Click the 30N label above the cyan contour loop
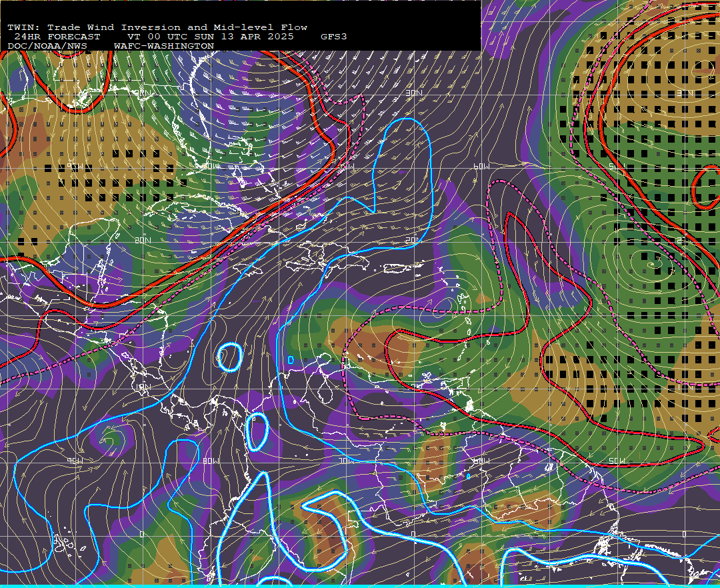 414,93
